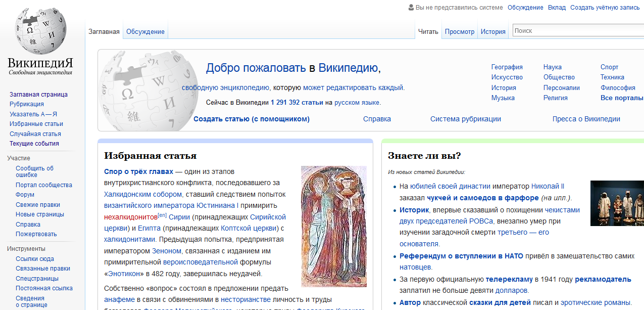Open the История tab
The height and width of the screenshot is (310, 644).
(x=493, y=31)
